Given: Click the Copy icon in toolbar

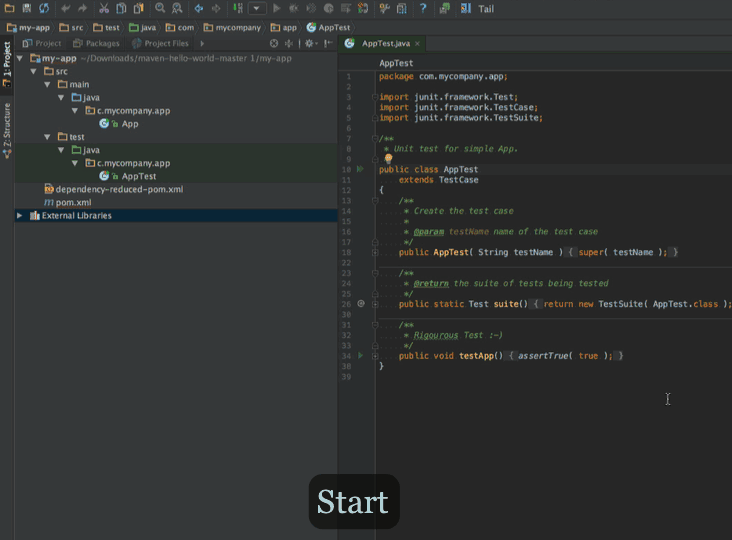Looking at the screenshot, I should tap(121, 8).
